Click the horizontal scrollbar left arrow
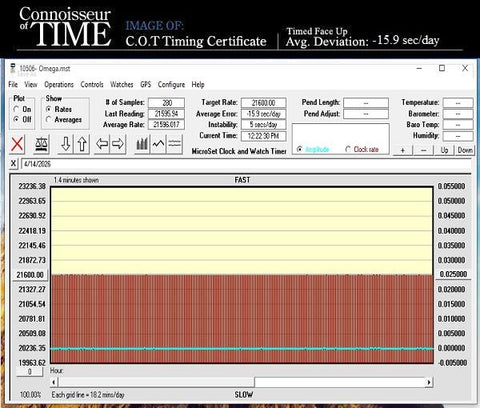The height and width of the screenshot is (408, 480). (54, 382)
